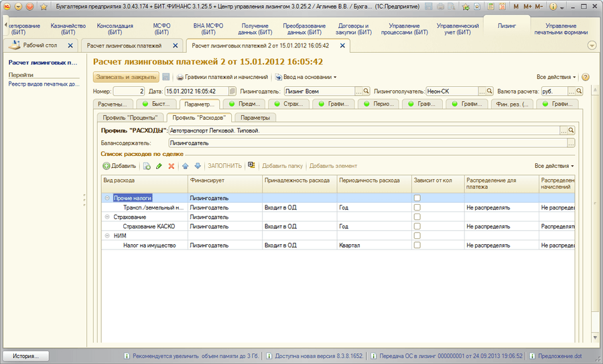Viewport: 603px width, 364px height.
Task: Toggle checkbox in Трансп./земельный row
Action: (x=417, y=207)
